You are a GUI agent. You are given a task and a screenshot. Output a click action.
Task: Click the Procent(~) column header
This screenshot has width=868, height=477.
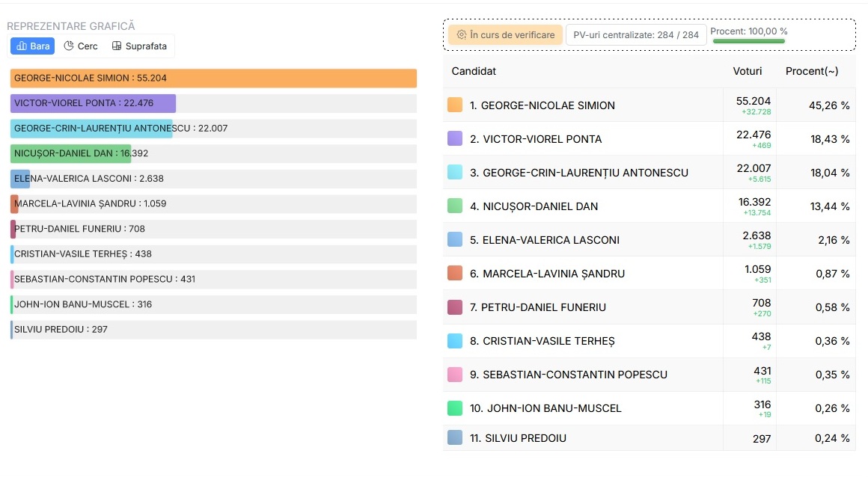click(811, 71)
